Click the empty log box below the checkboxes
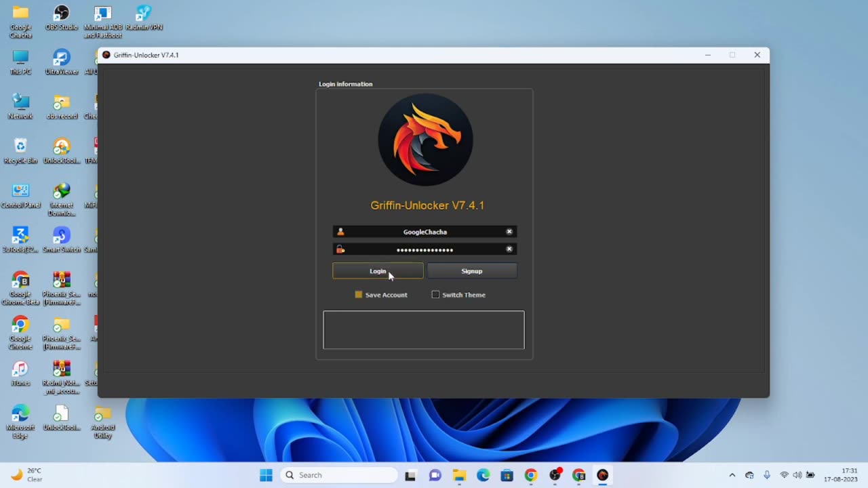 point(424,330)
